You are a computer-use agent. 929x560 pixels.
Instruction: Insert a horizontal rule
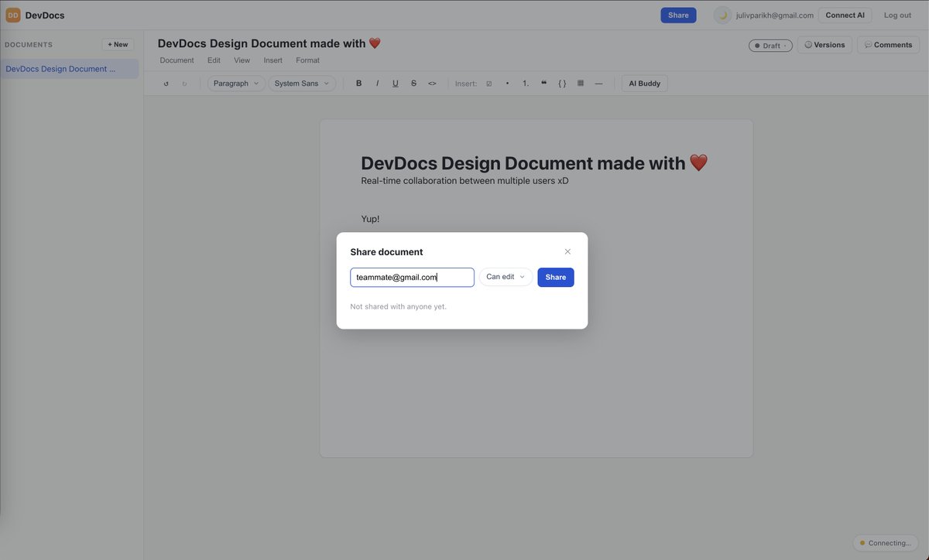(598, 84)
